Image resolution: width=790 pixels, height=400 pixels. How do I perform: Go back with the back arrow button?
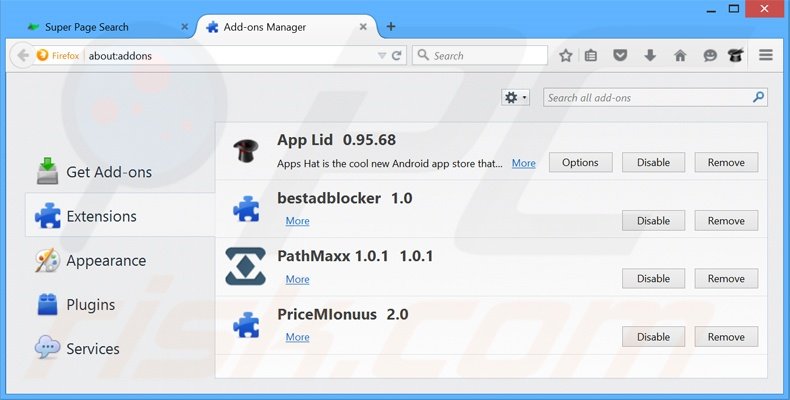point(23,55)
